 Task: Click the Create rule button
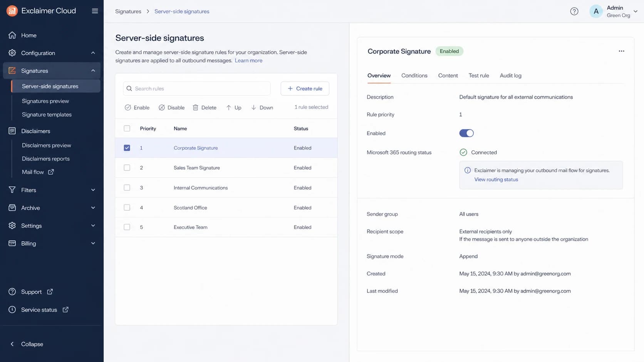tap(305, 88)
